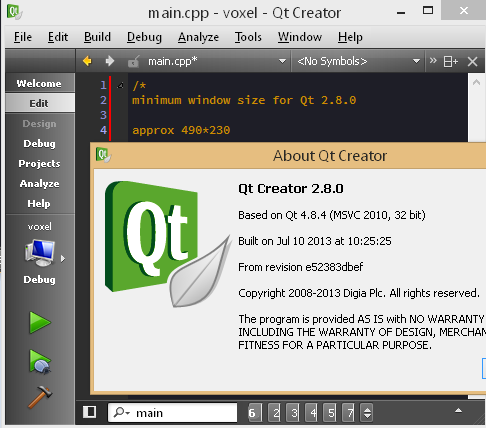Switch to the Welcome mode
Image resolution: width=486 pixels, height=428 pixels.
click(39, 83)
